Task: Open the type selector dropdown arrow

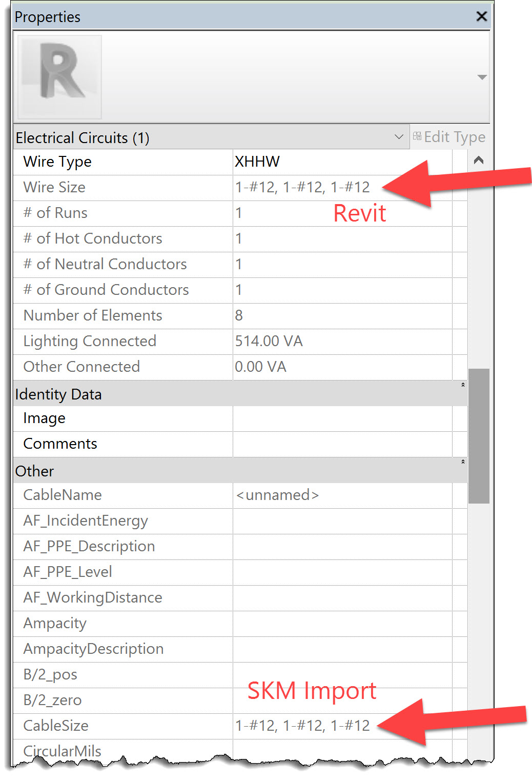Action: pyautogui.click(x=482, y=77)
